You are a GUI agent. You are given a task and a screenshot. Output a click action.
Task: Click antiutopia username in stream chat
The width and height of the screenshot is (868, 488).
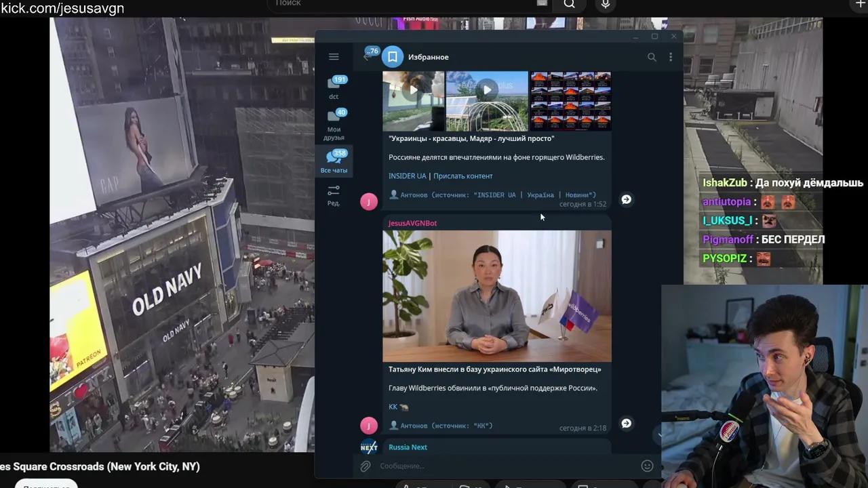tap(726, 202)
